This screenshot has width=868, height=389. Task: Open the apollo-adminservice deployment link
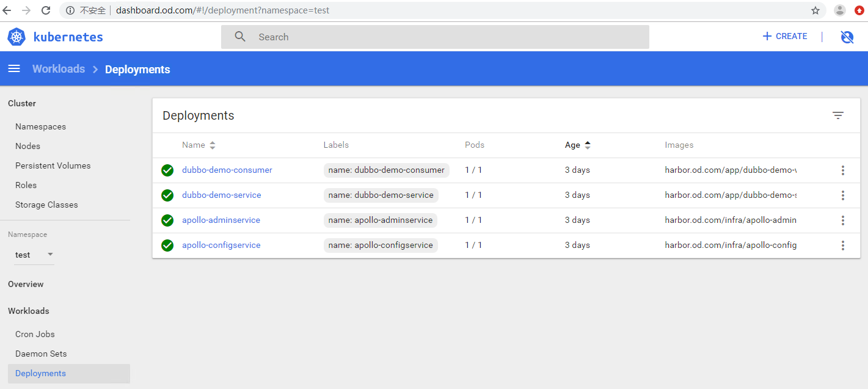coord(221,220)
